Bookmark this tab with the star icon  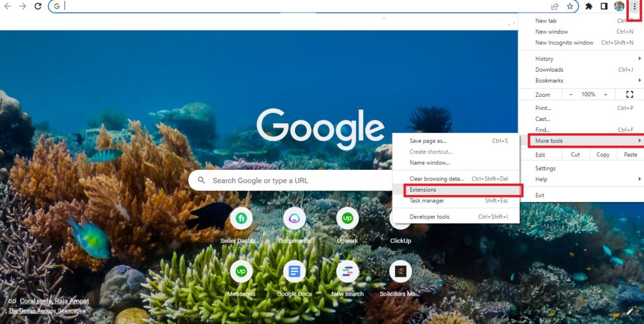click(x=570, y=6)
